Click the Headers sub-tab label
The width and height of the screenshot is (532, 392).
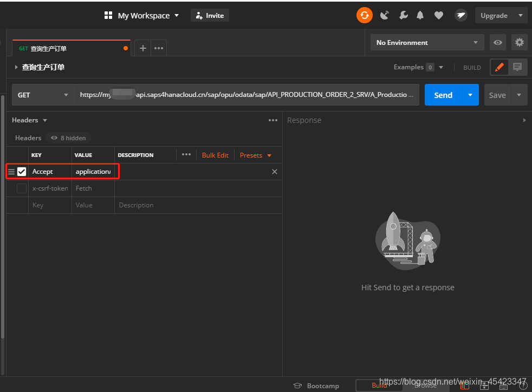click(28, 138)
